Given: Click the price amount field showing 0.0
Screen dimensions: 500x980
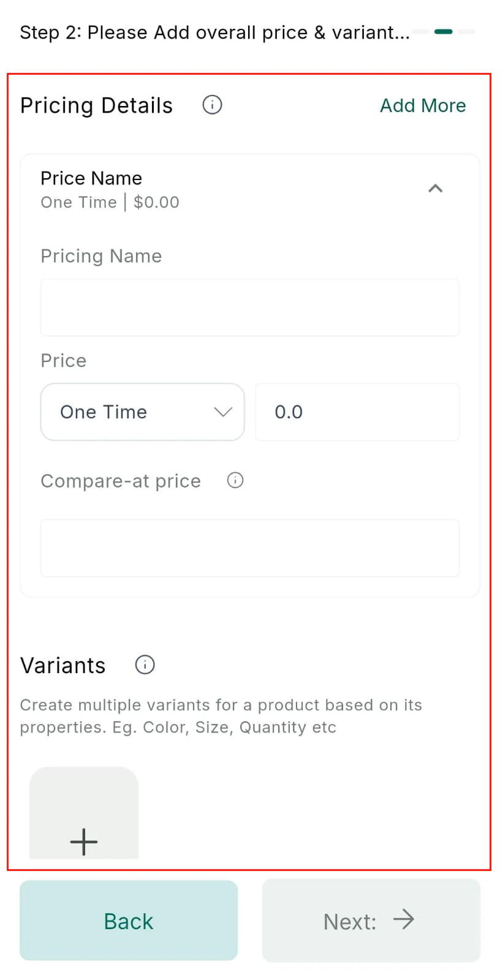Looking at the screenshot, I should [357, 412].
